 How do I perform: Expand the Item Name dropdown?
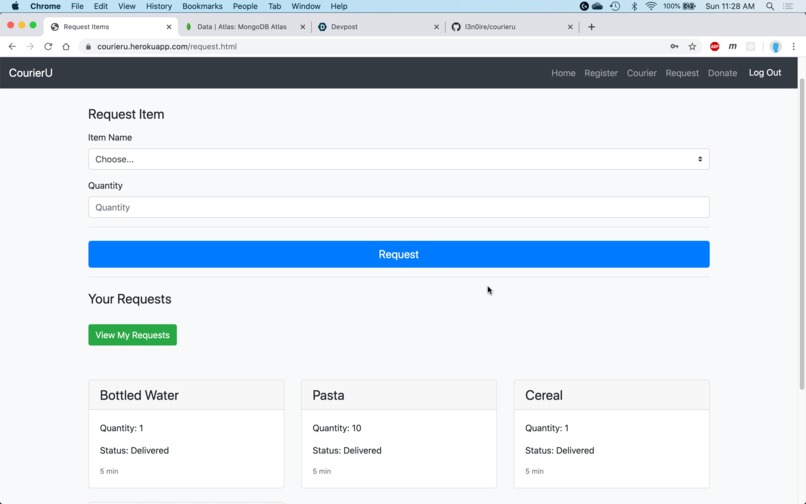click(398, 159)
